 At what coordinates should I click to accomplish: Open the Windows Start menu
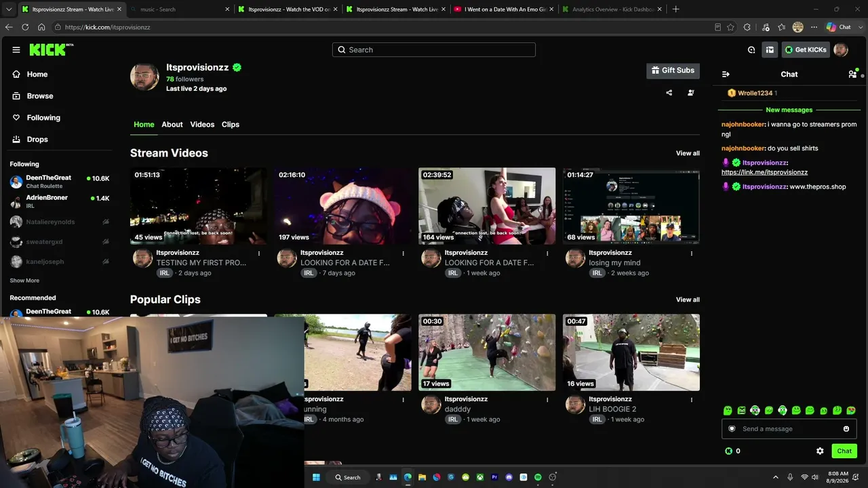coord(316,477)
